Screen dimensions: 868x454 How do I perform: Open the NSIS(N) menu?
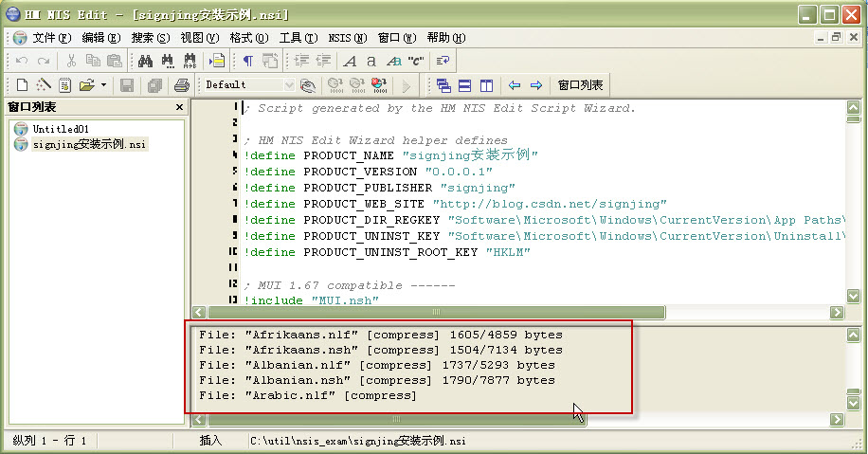[x=347, y=38]
